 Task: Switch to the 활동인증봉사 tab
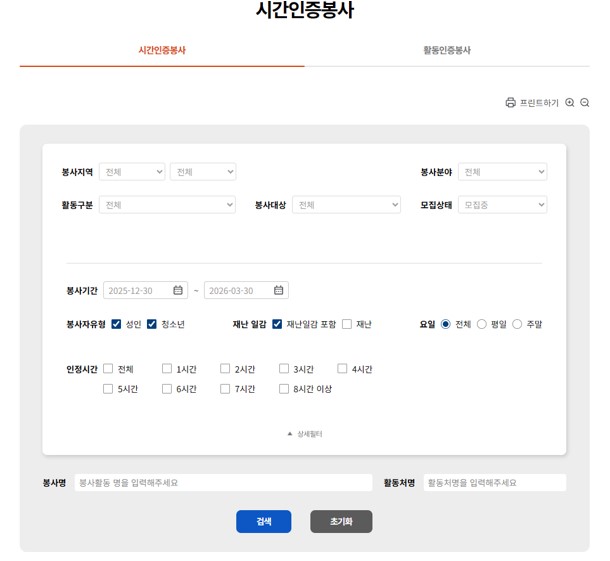coord(446,50)
